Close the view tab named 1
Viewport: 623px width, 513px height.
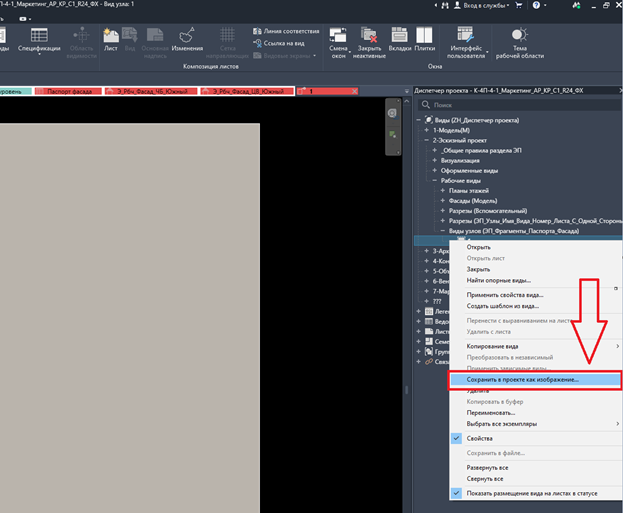point(354,91)
